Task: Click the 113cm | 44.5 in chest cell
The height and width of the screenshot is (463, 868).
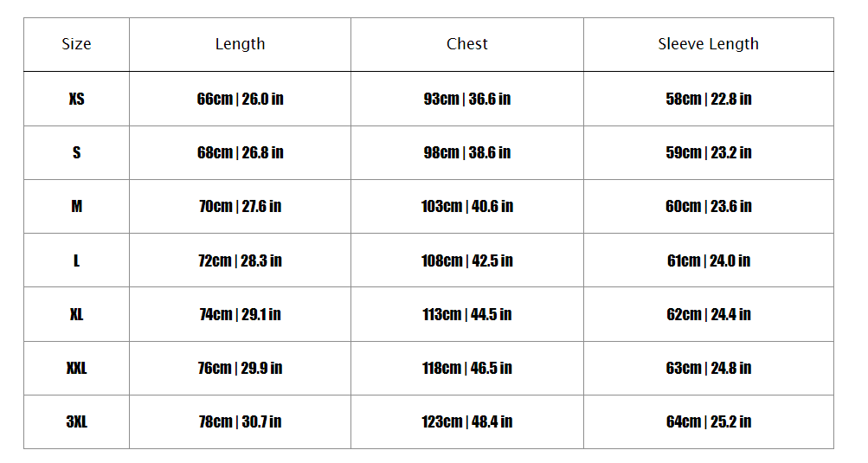Action: pos(467,314)
